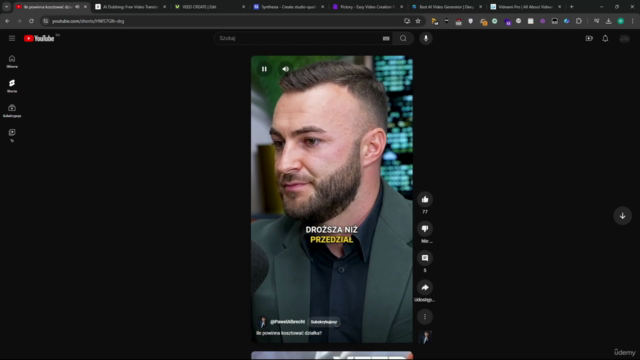The height and width of the screenshot is (360, 640).
Task: Go back in browser history
Action: click(7, 21)
